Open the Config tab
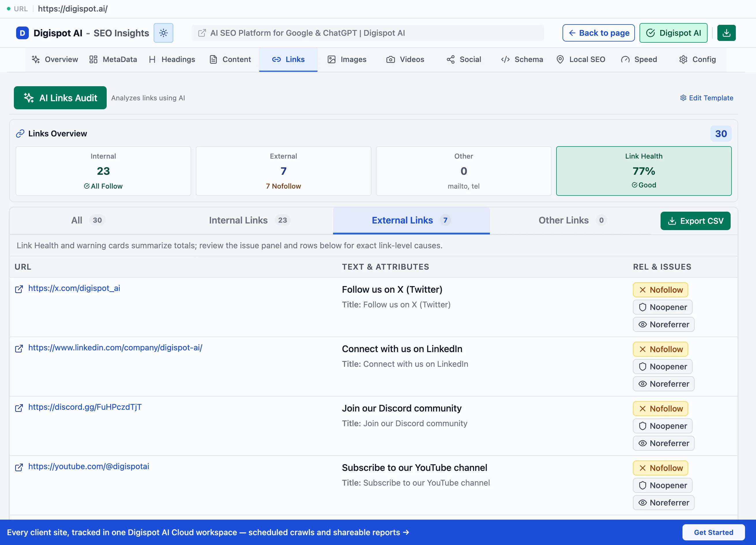The width and height of the screenshot is (756, 545). 697,59
